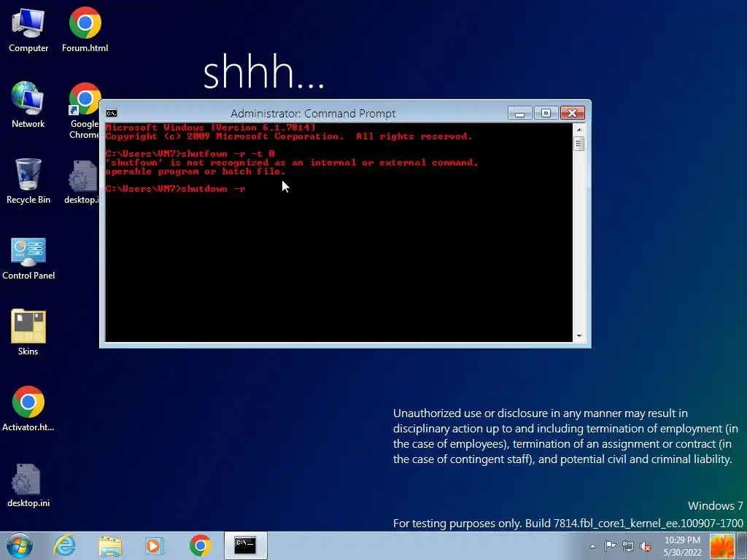Click the Show desktop strip

click(742, 546)
